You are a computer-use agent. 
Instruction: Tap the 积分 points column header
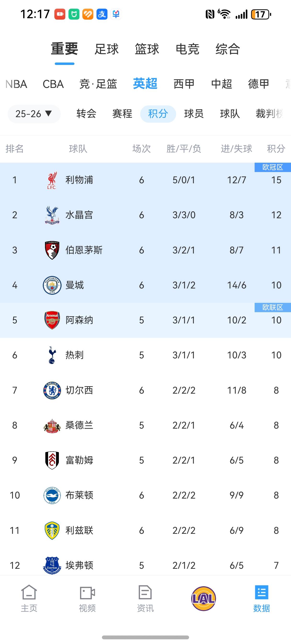click(x=276, y=149)
